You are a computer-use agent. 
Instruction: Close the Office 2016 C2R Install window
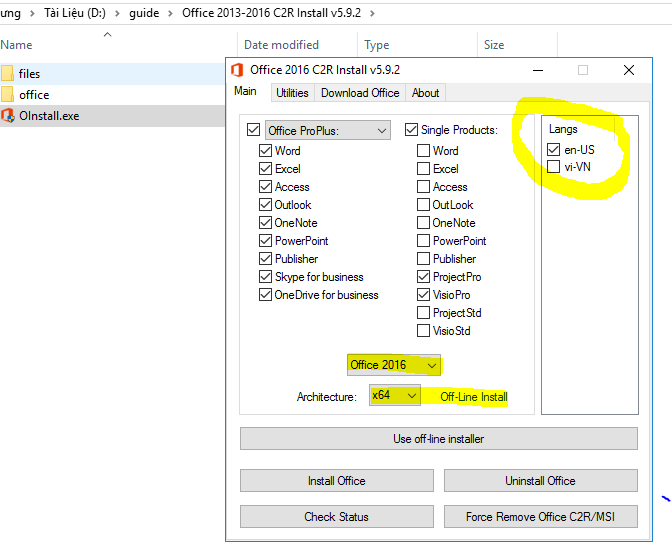pyautogui.click(x=629, y=70)
